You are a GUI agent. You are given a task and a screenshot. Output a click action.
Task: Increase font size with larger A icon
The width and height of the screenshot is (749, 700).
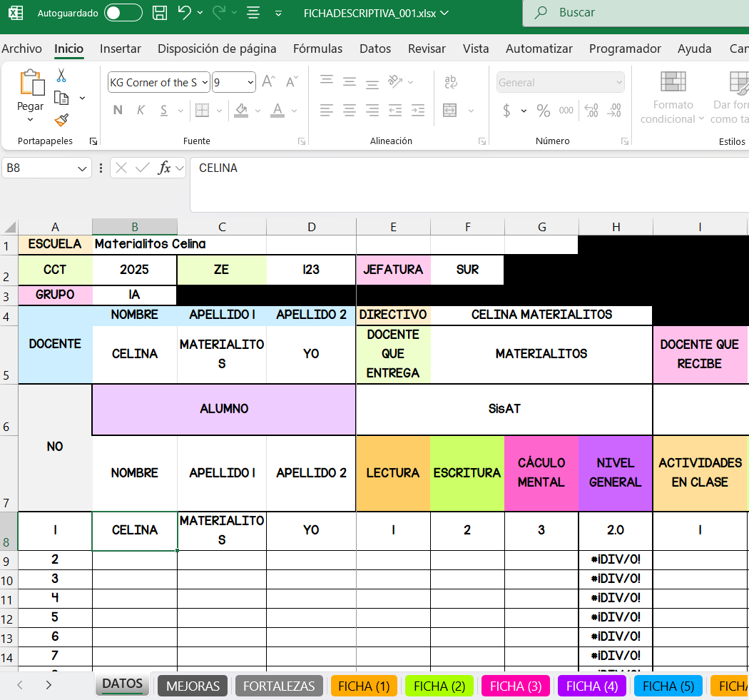point(268,82)
